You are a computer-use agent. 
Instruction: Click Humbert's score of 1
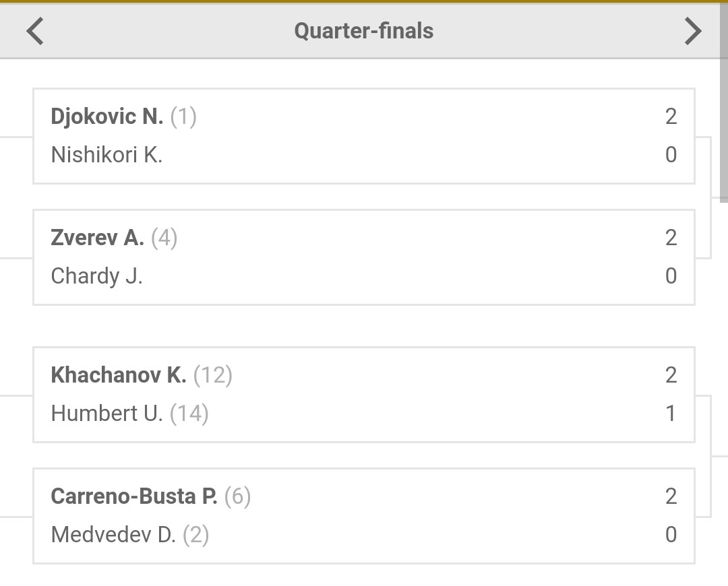coord(671,413)
